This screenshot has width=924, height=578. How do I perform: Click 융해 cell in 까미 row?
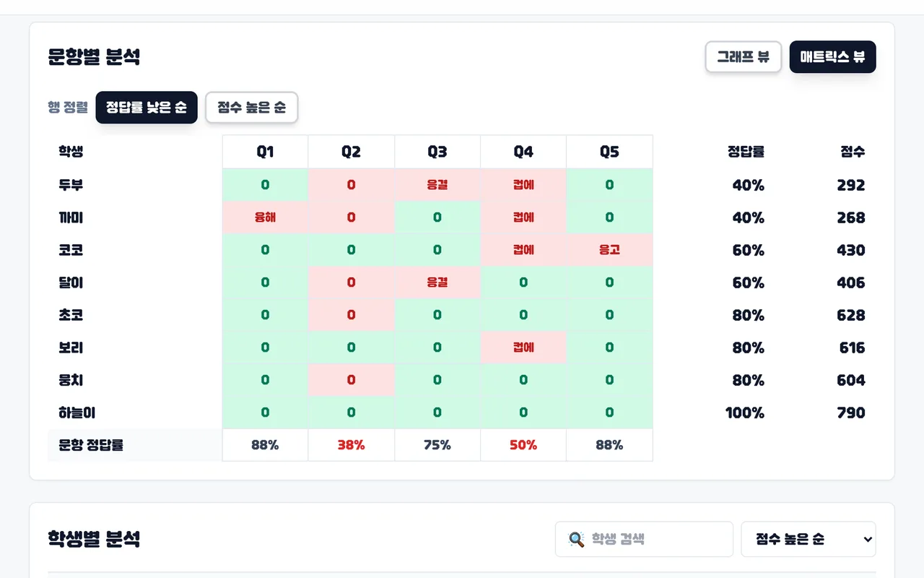(265, 217)
